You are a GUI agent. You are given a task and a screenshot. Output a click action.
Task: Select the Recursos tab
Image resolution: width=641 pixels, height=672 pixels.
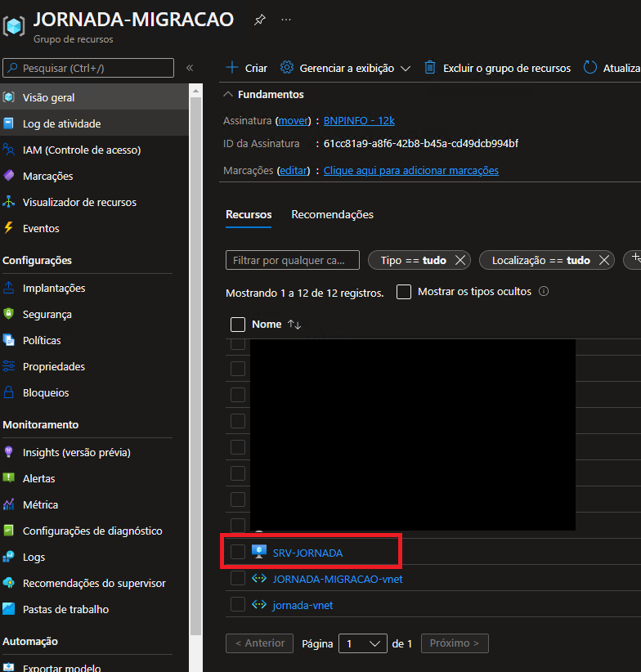tap(249, 214)
